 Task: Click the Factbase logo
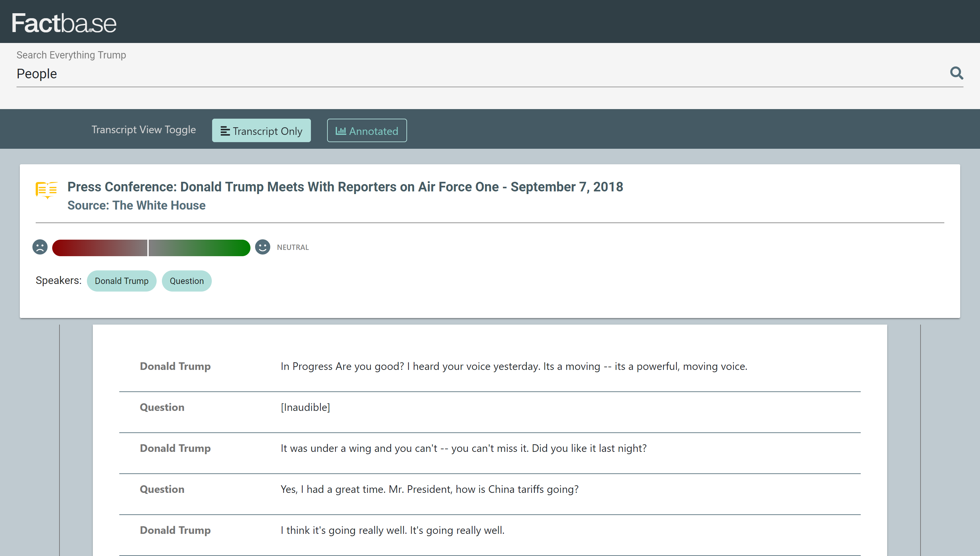coord(64,23)
